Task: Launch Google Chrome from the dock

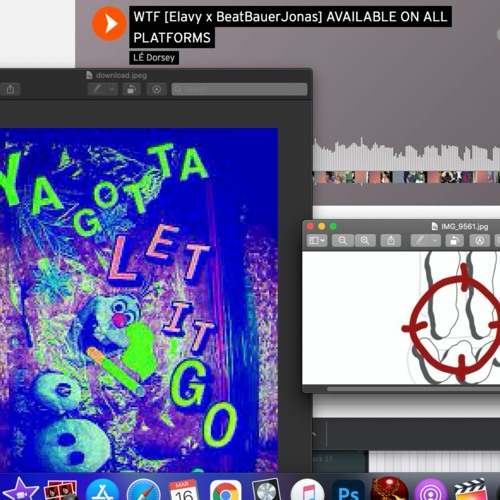Action: [226, 490]
